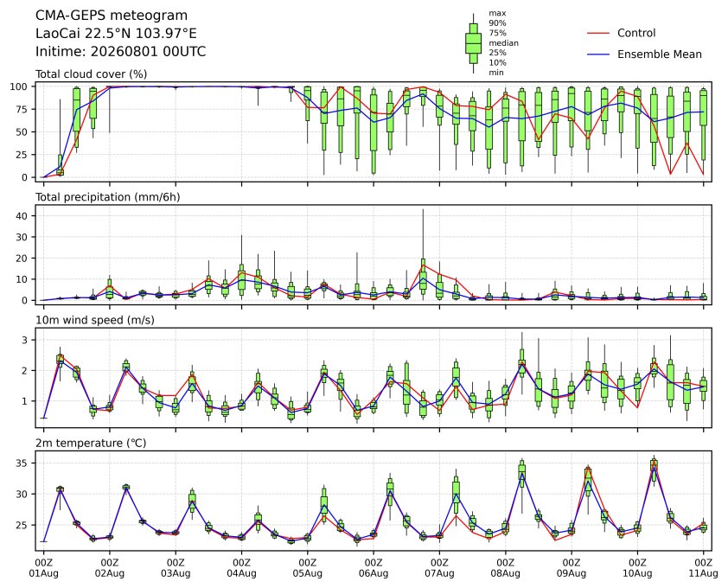728x588 pixels.
Task: Click the Initime 20260801 00UTC text
Action: 121,51
